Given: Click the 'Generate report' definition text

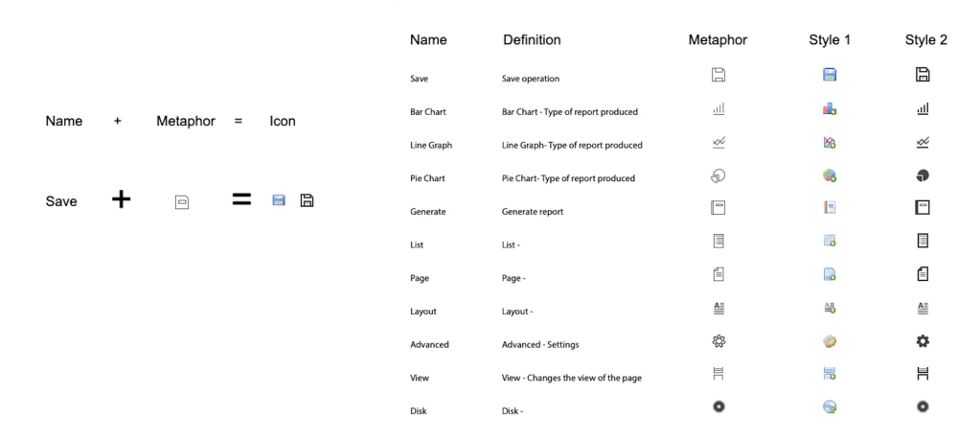Looking at the screenshot, I should [x=532, y=212].
